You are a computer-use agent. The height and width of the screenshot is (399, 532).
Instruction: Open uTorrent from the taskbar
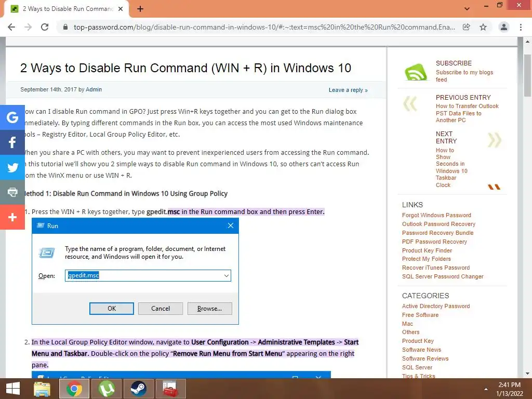(106, 389)
